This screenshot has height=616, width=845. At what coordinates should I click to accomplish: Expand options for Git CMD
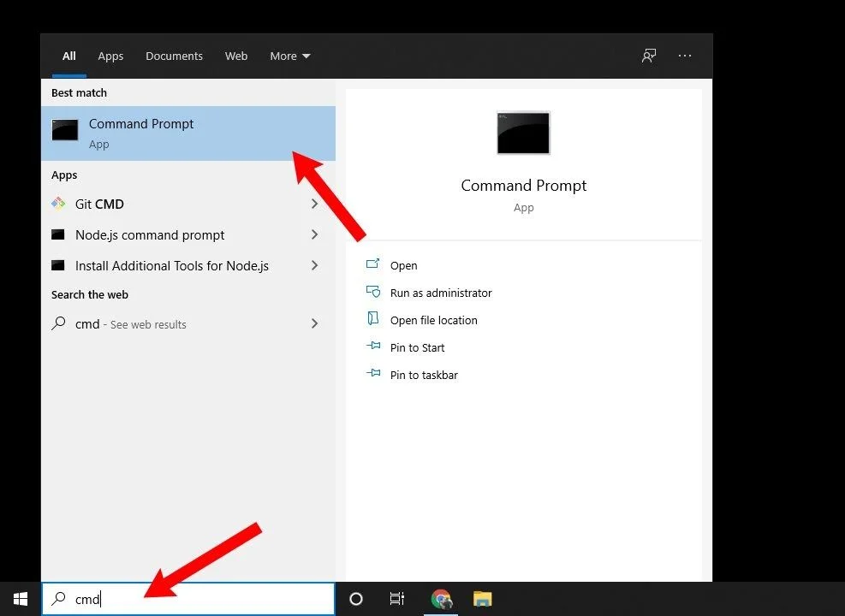pyautogui.click(x=315, y=204)
